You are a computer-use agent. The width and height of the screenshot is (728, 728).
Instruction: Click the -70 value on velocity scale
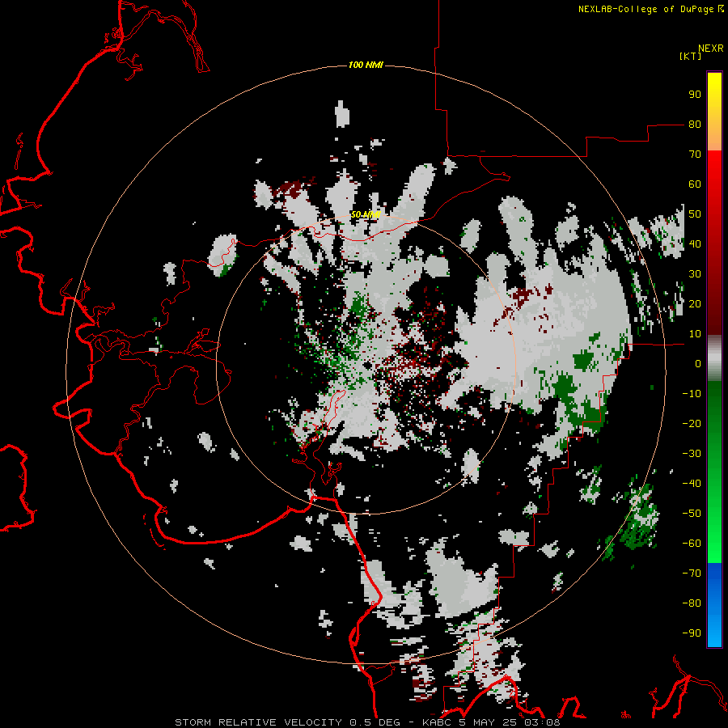click(692, 573)
